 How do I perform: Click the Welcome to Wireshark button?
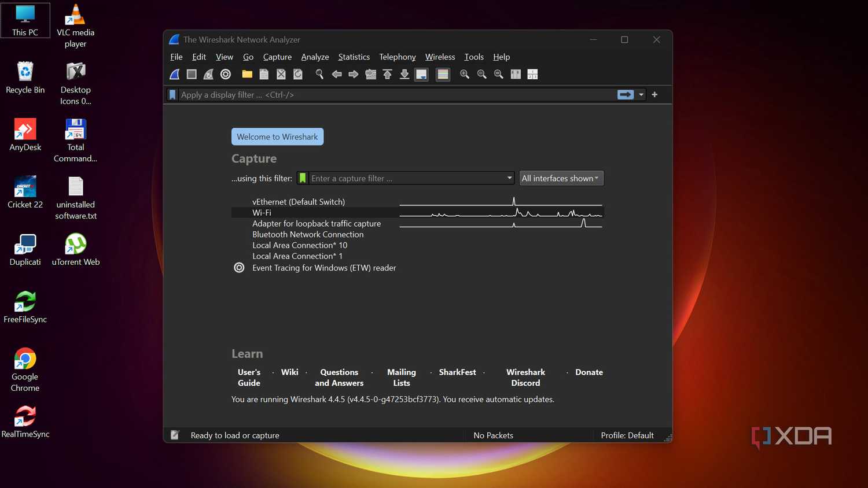[277, 136]
